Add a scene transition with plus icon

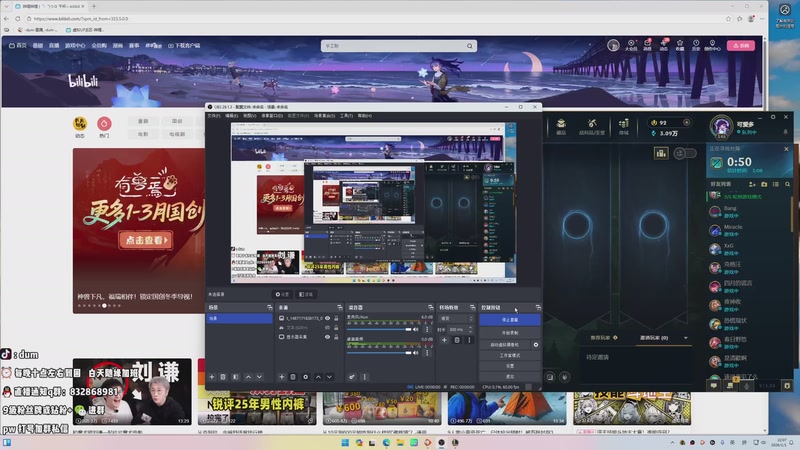pyautogui.click(x=444, y=340)
